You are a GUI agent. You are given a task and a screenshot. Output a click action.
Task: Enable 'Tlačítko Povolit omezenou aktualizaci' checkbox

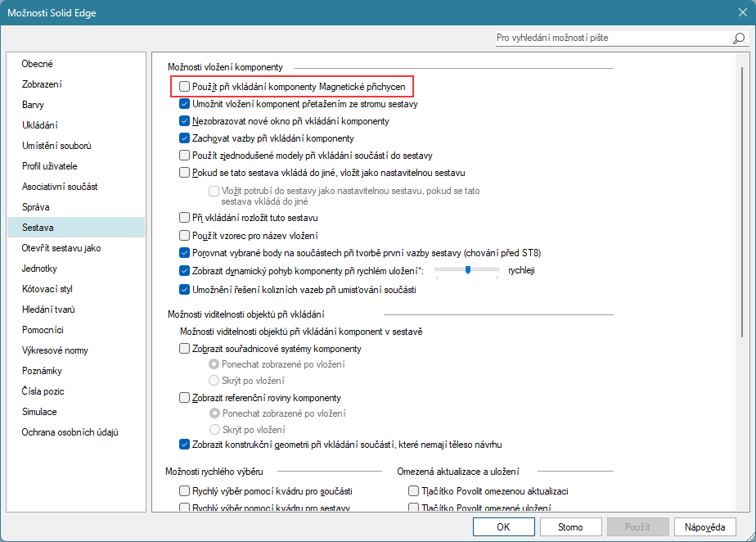[x=414, y=491]
